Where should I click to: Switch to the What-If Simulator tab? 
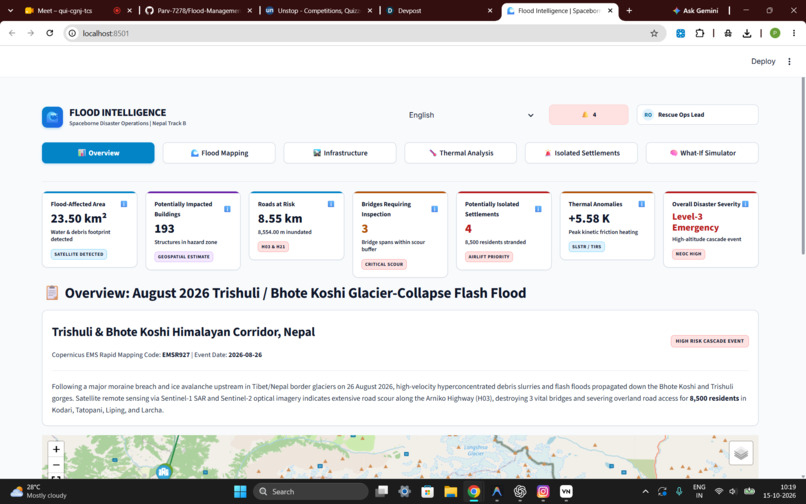tap(702, 153)
